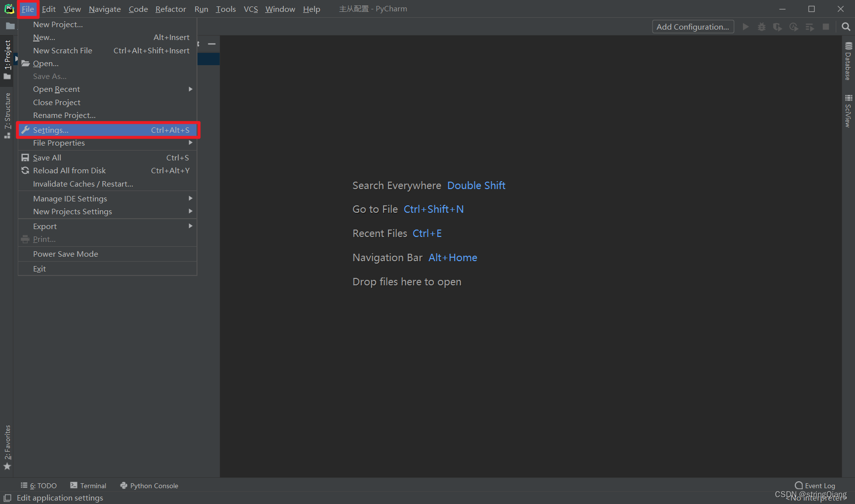This screenshot has width=855, height=504.
Task: Open the Window menu
Action: point(280,9)
